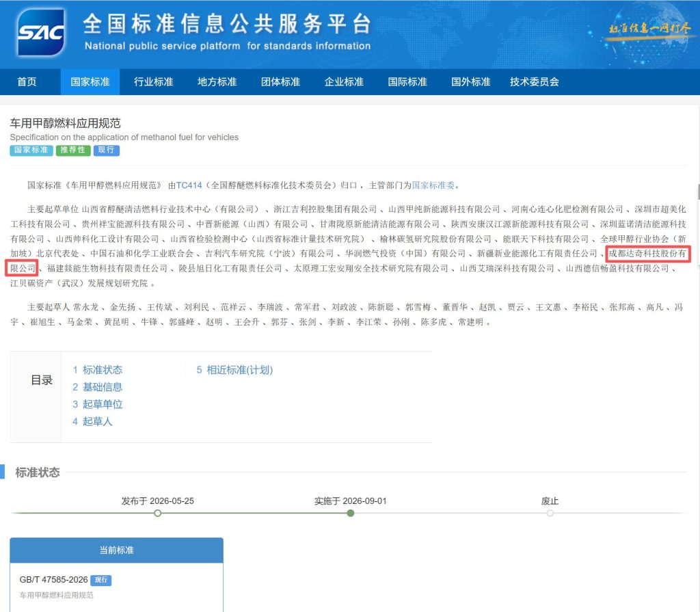Jump to 5 相近标准(计划) in contents
Image resolution: width=700 pixels, height=612 pixels.
pos(234,370)
